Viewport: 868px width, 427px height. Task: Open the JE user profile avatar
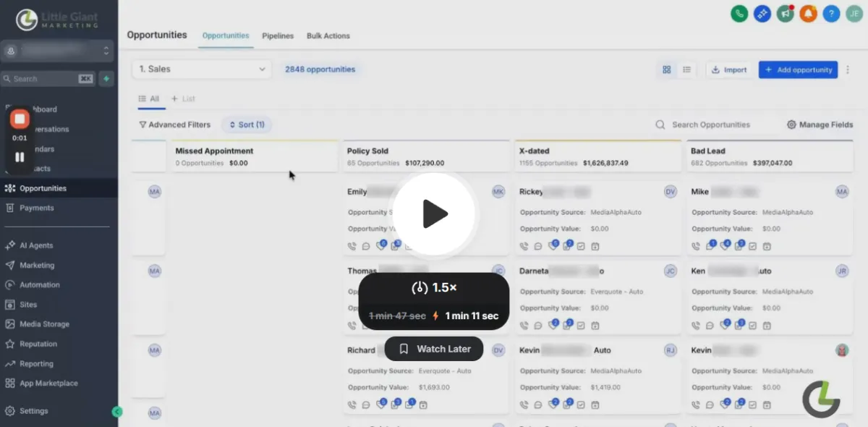coord(854,13)
